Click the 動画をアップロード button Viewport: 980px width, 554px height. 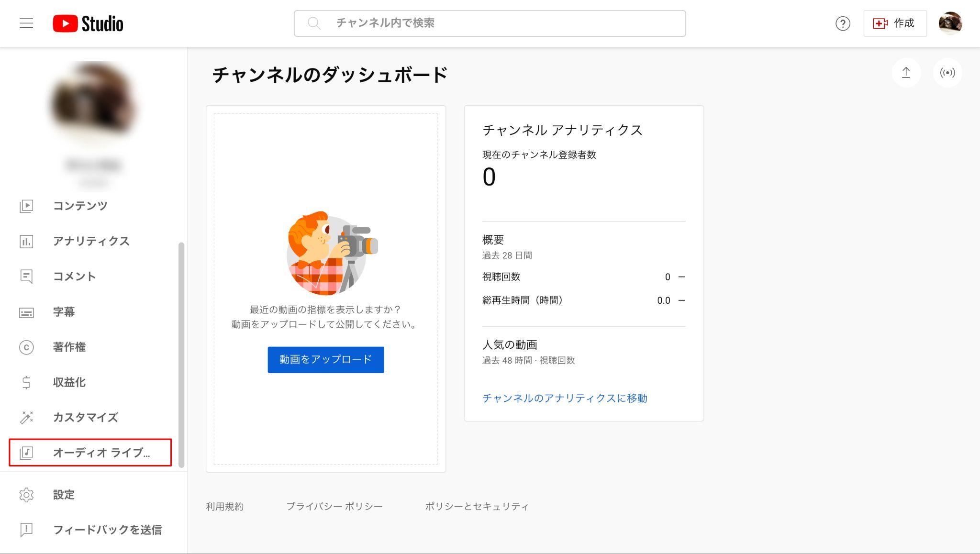point(326,360)
